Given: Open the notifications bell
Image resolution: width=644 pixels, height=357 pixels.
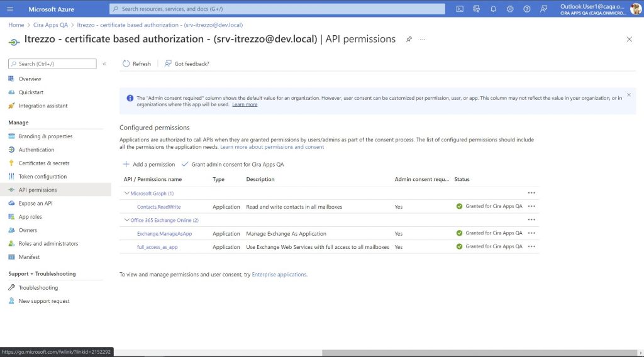Looking at the screenshot, I should (493, 9).
